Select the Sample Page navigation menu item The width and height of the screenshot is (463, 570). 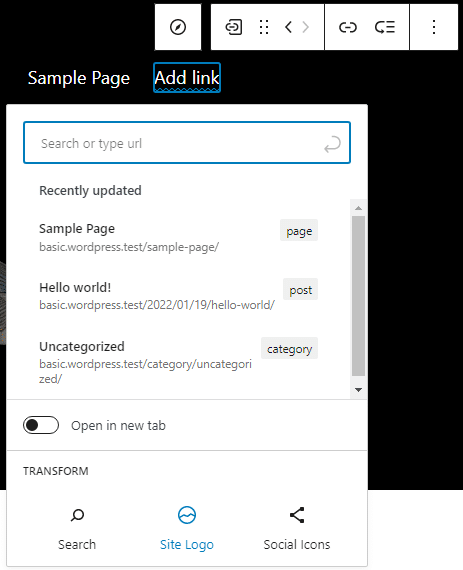coord(79,78)
